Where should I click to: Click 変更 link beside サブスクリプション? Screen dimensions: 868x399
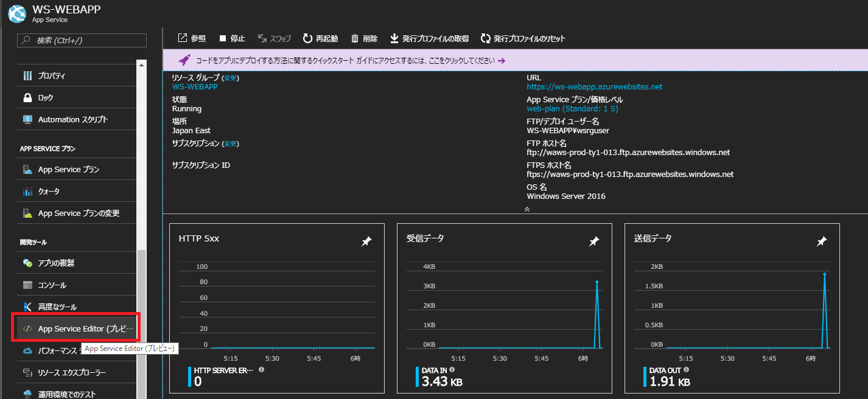[231, 144]
